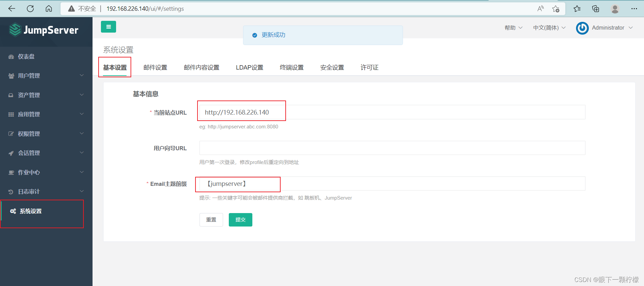
Task: Open the read aloud icon in address bar
Action: pyautogui.click(x=540, y=9)
